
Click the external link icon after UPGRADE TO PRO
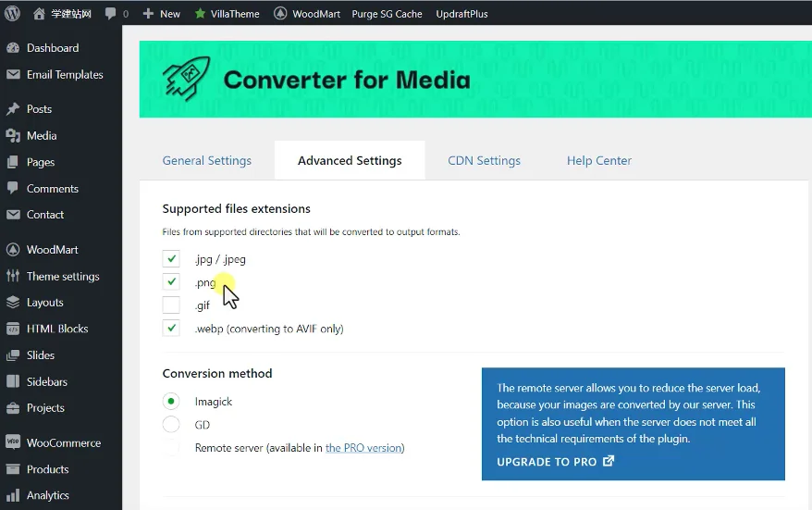(609, 461)
